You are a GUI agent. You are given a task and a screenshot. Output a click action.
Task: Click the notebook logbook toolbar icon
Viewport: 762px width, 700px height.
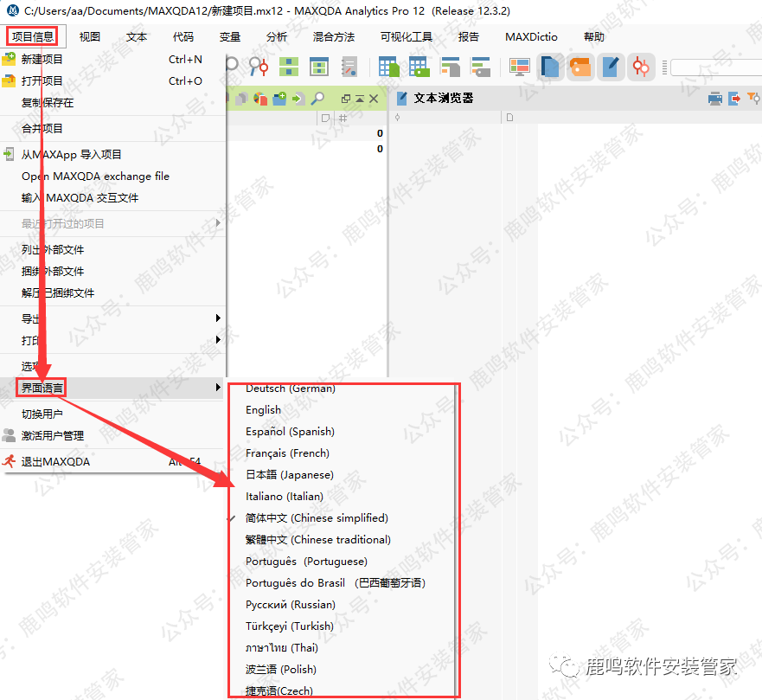(x=349, y=67)
